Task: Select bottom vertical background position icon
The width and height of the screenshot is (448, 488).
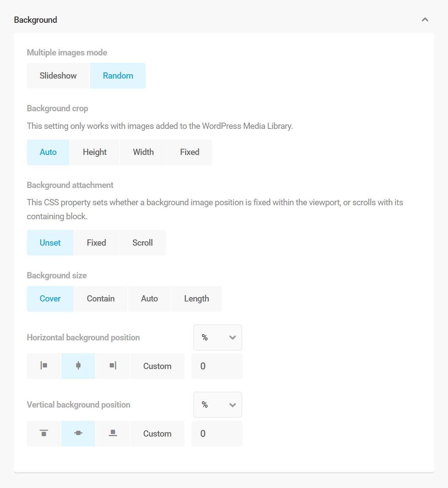Action: tap(112, 433)
